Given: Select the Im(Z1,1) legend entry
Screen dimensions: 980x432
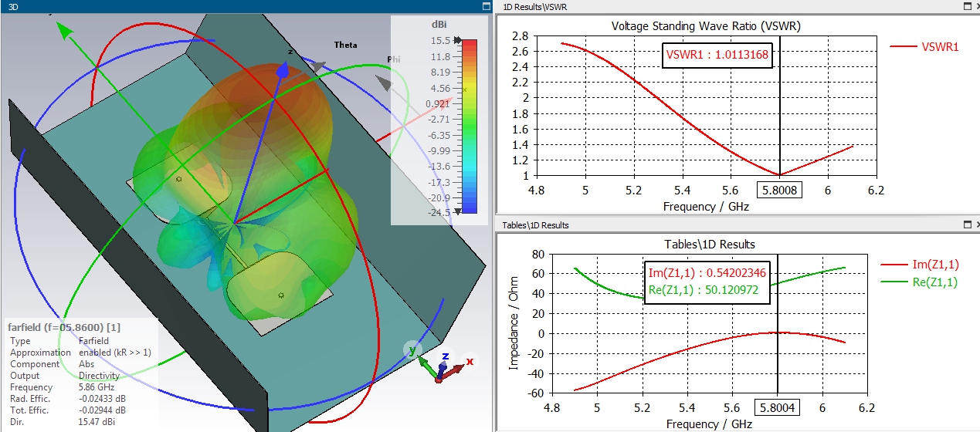Looking at the screenshot, I should click(919, 265).
